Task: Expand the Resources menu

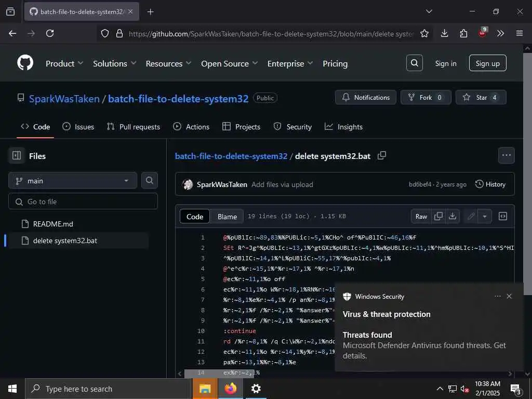Action: click(168, 63)
